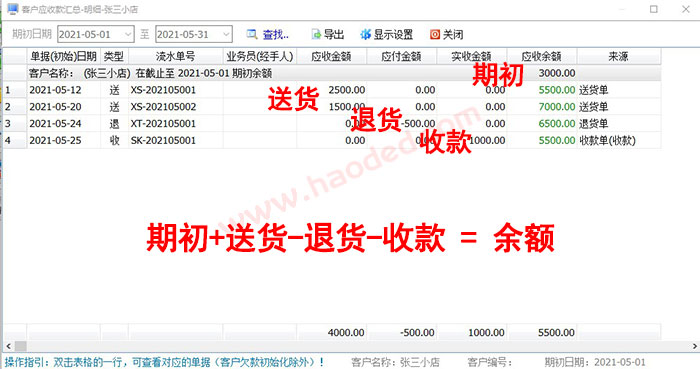Click the 业务员(经手人) column header
The image size is (700, 369).
tap(259, 56)
